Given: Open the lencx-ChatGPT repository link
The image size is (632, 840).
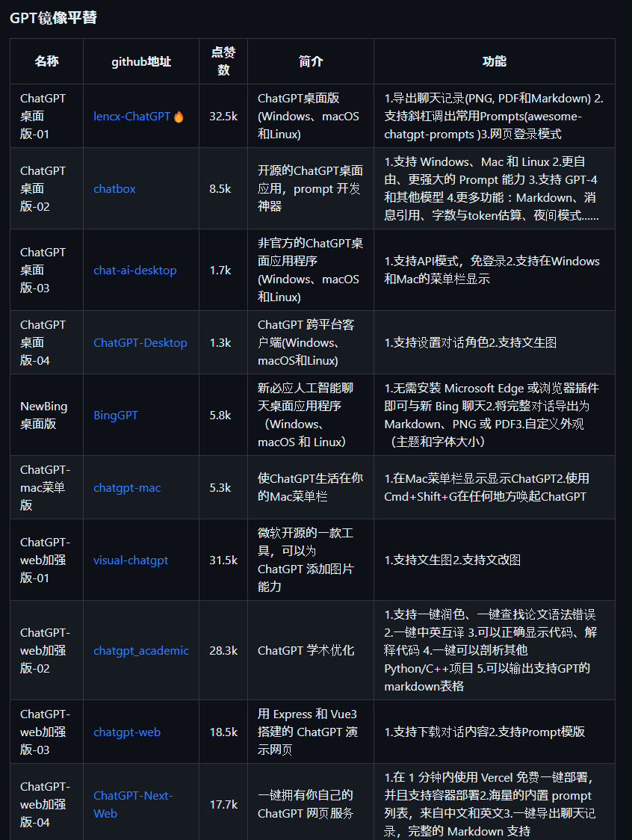Looking at the screenshot, I should [131, 117].
